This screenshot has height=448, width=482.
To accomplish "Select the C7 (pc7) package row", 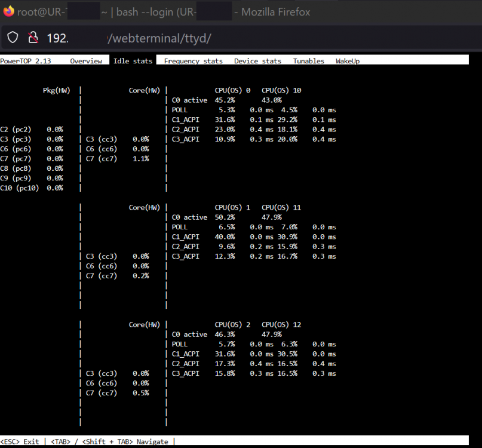I will click(32, 159).
